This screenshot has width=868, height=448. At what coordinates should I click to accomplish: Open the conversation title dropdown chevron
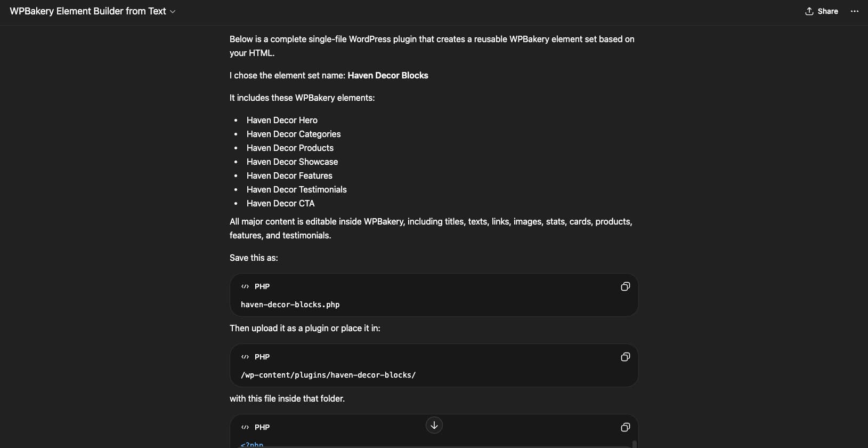[173, 12]
